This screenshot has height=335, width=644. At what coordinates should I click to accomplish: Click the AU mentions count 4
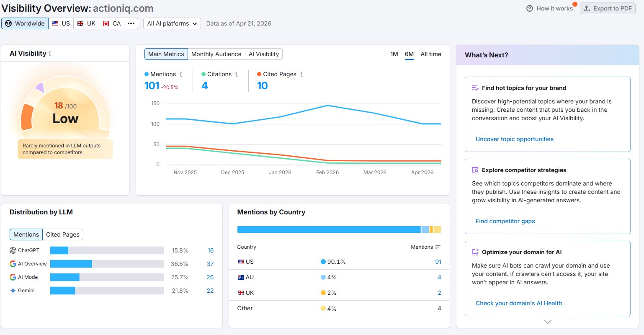(x=439, y=277)
